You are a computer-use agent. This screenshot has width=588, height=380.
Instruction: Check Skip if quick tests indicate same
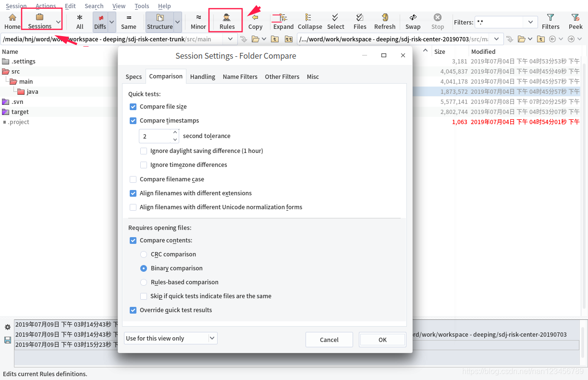pyautogui.click(x=144, y=296)
